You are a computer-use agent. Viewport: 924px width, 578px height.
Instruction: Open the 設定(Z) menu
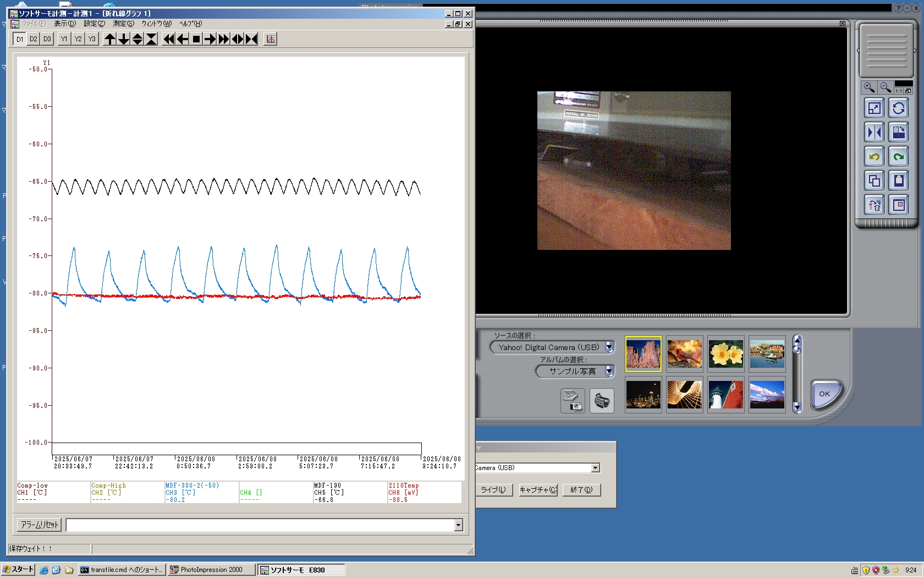click(x=94, y=24)
